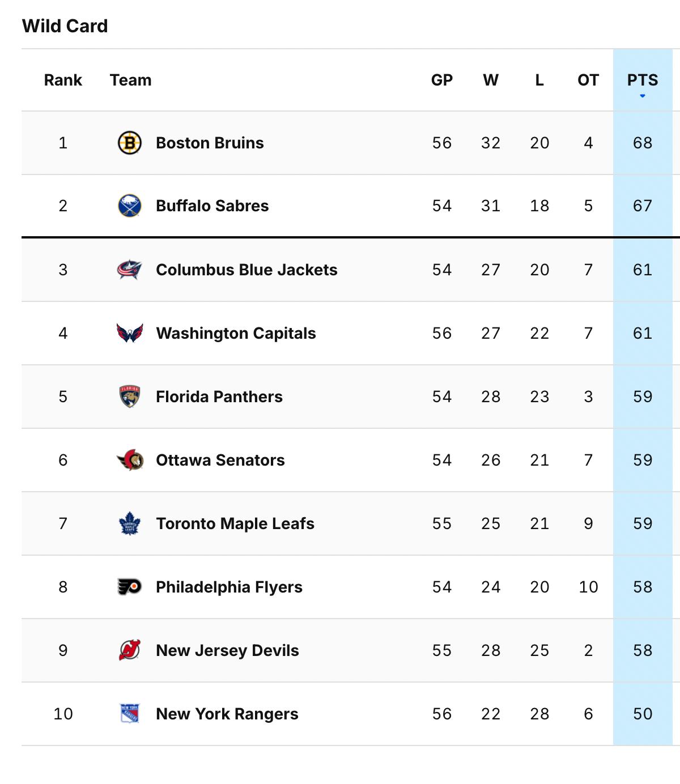The height and width of the screenshot is (784, 680).
Task: Select the Wild Card heading
Action: coord(64,25)
